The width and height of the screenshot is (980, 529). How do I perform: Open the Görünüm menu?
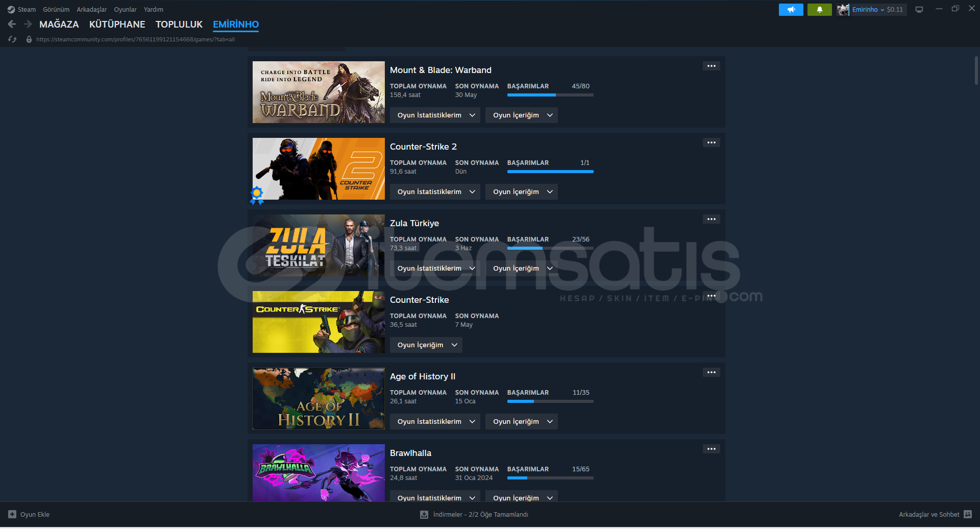click(56, 10)
